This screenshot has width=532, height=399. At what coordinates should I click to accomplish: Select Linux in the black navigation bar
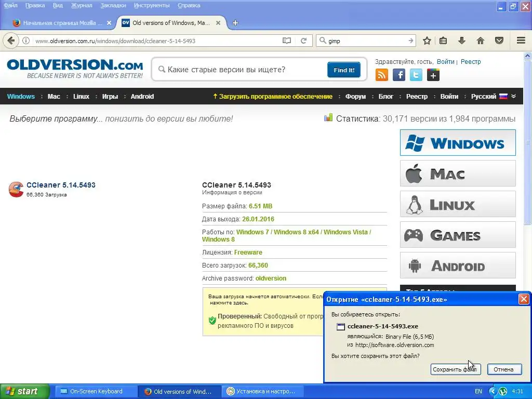[81, 96]
